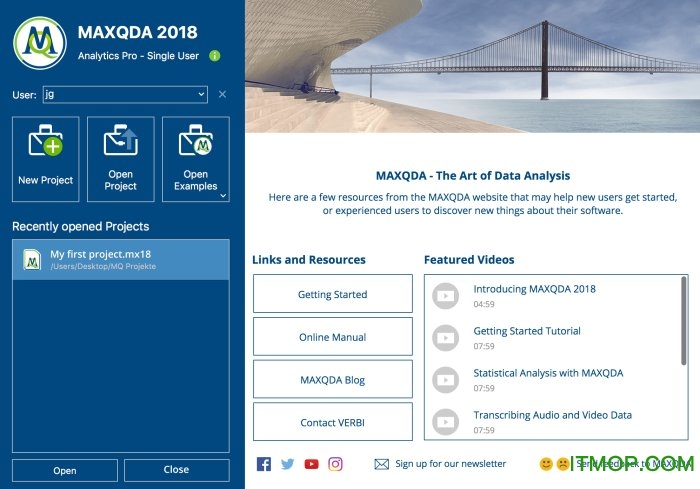Create a New Project
Screen dimensions: 700x489
click(46, 159)
